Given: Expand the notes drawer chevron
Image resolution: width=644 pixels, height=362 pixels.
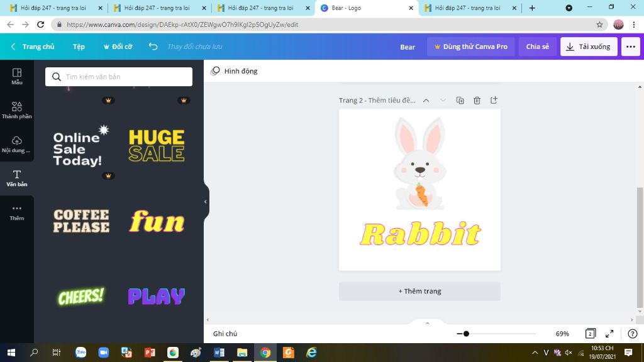Looking at the screenshot, I should [x=428, y=324].
